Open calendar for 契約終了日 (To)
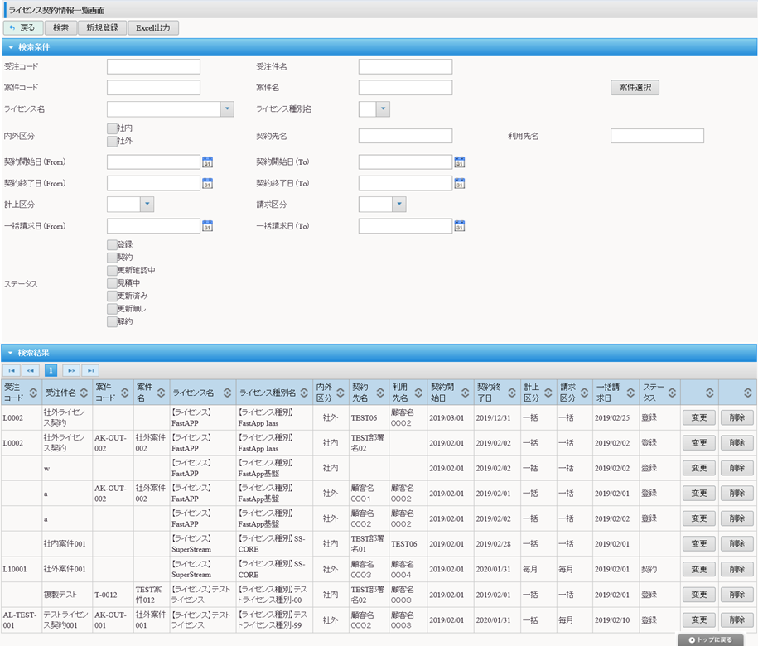Screen dimensions: 760x652 (x=459, y=183)
